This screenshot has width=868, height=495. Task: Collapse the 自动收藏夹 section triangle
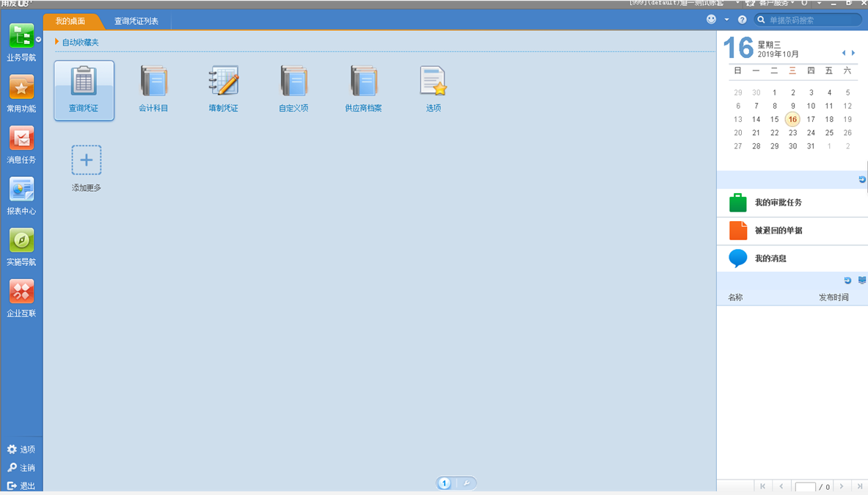[57, 43]
